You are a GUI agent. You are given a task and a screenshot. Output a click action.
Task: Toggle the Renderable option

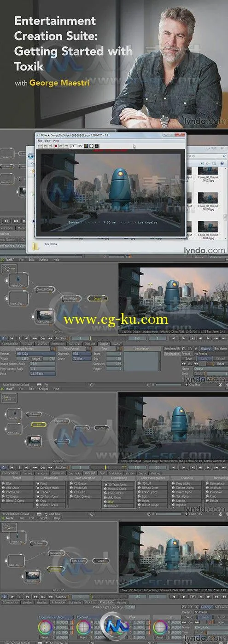[171, 354]
